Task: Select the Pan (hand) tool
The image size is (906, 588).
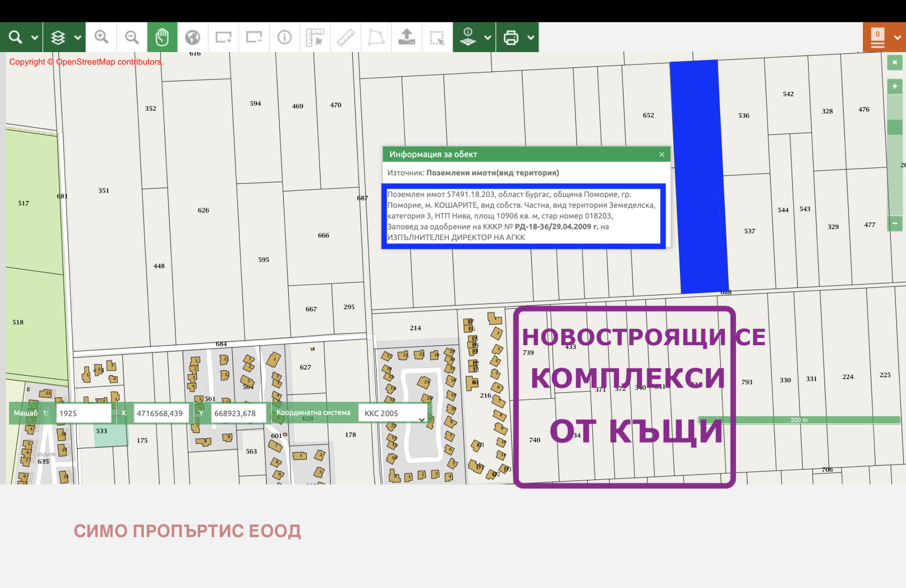Action: (x=163, y=37)
